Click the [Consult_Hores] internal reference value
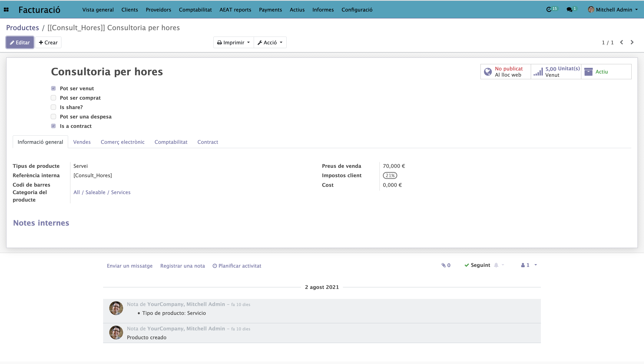This screenshot has width=644, height=364. click(93, 175)
